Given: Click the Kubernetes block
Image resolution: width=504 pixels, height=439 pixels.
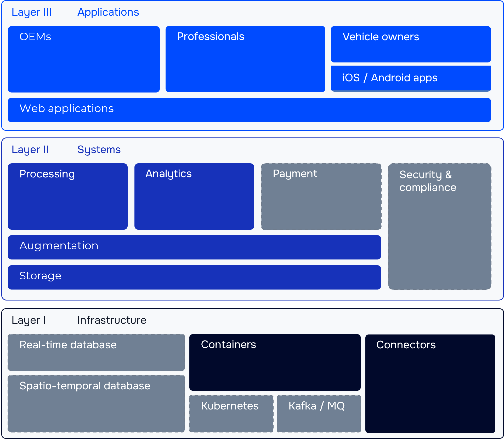Looking at the screenshot, I should [x=231, y=413].
